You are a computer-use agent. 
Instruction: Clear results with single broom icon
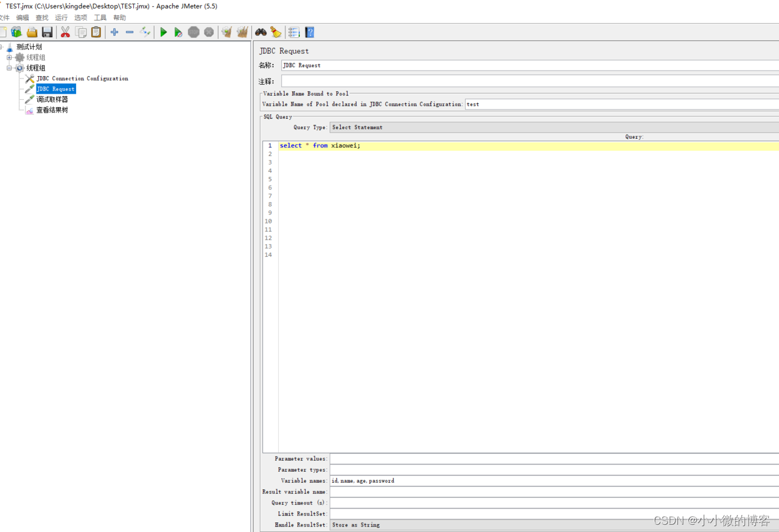(227, 32)
